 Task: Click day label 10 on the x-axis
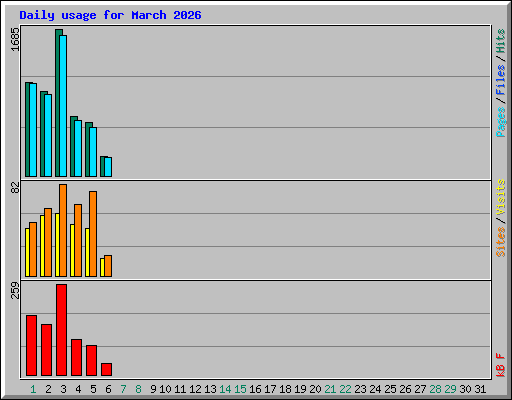(165, 389)
